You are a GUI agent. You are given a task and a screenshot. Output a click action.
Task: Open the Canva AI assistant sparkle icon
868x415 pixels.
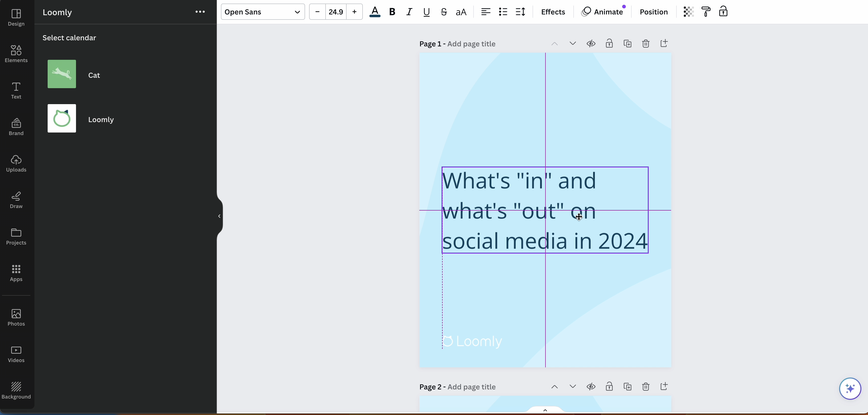click(x=850, y=389)
